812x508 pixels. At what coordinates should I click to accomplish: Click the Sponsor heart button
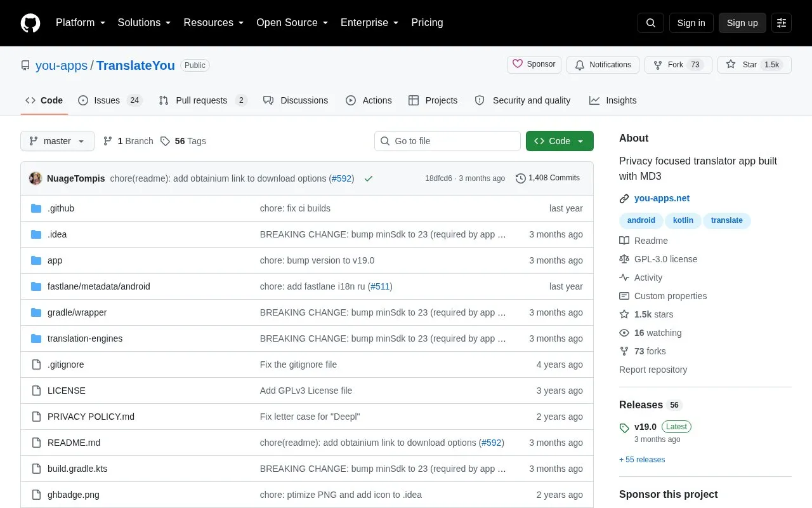click(x=534, y=65)
